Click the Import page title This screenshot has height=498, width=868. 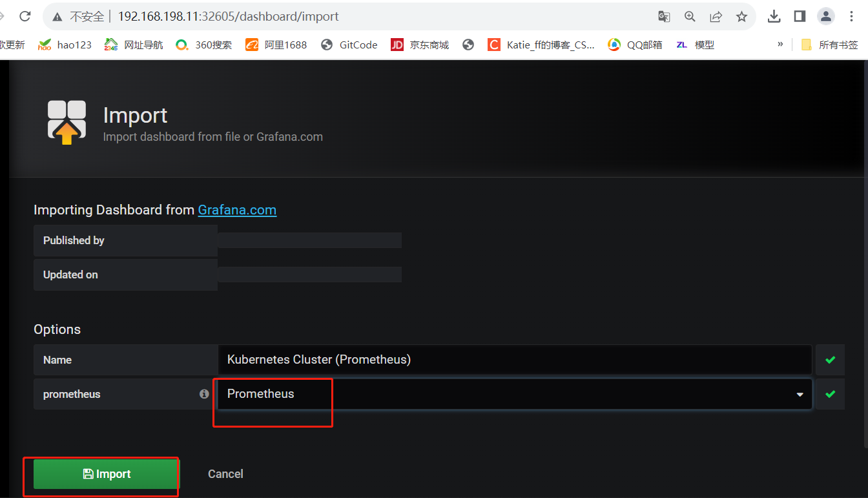click(135, 115)
